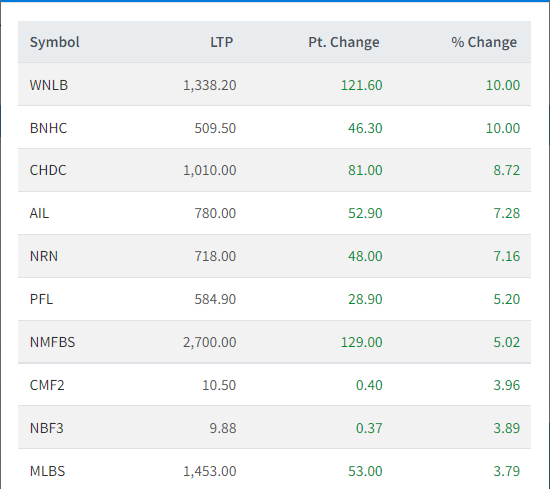Click the Pt. Change column header
Screen dimensions: 550x489
(344, 42)
